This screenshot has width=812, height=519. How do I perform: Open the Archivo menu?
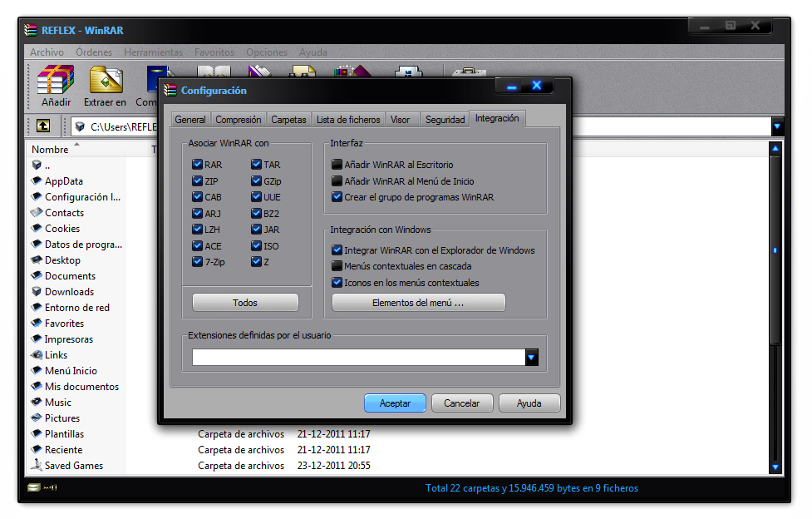(47, 52)
